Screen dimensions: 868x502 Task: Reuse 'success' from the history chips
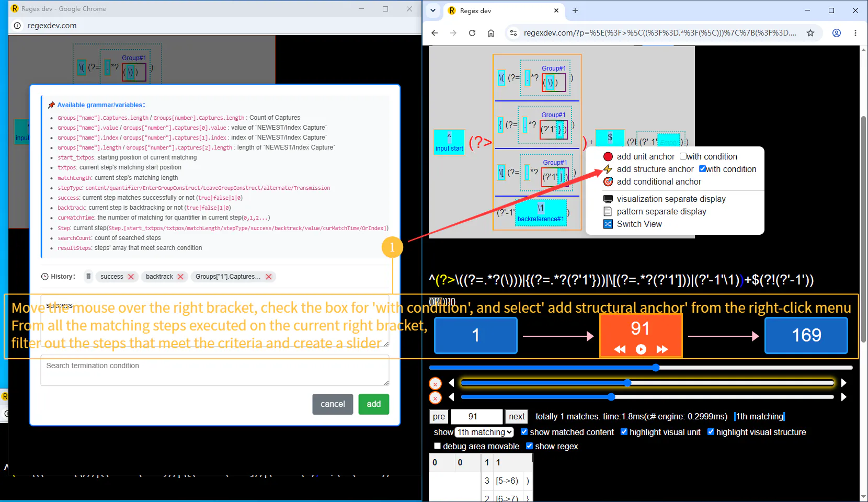click(111, 277)
